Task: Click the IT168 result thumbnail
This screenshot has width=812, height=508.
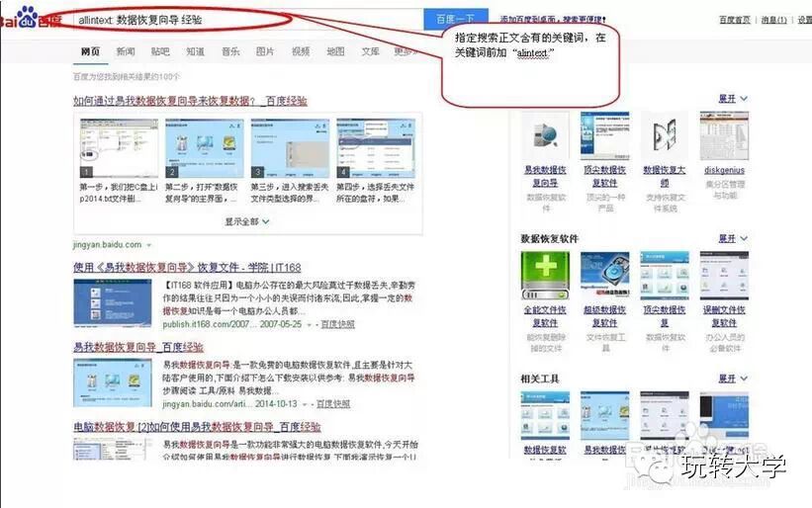Action: point(113,303)
